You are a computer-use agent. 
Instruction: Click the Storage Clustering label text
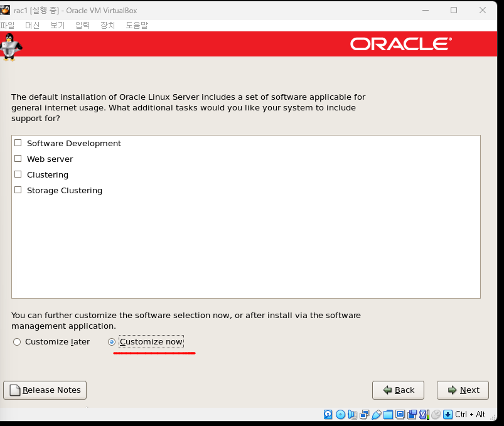[65, 191]
